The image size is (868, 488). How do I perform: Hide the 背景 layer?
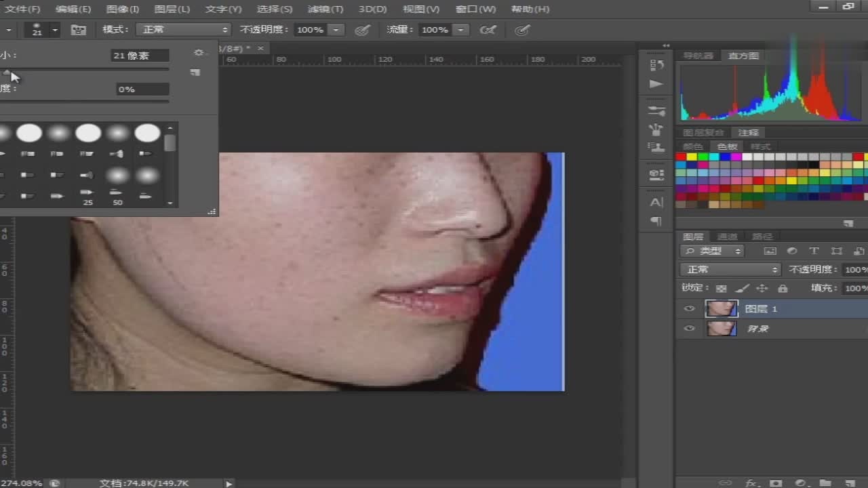click(x=690, y=329)
